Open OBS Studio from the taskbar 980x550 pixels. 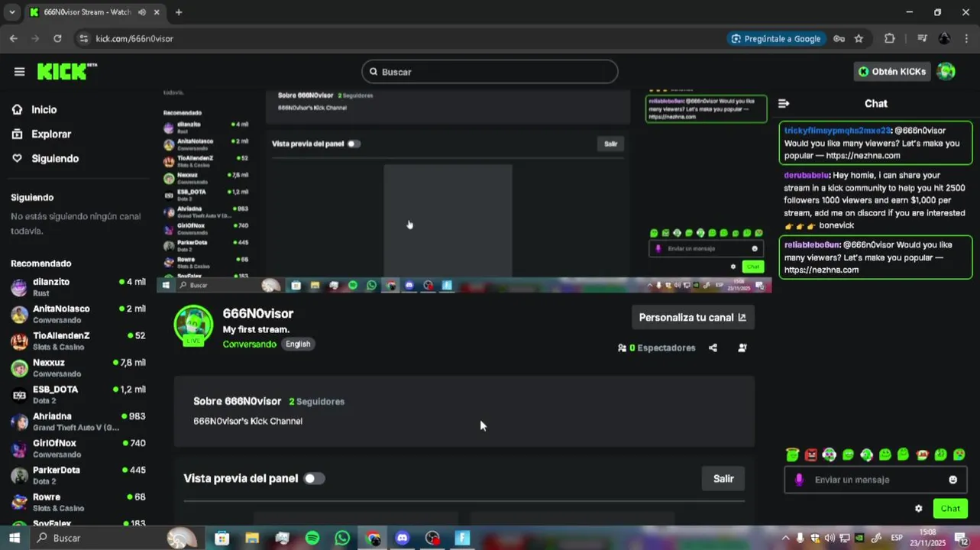pos(432,538)
